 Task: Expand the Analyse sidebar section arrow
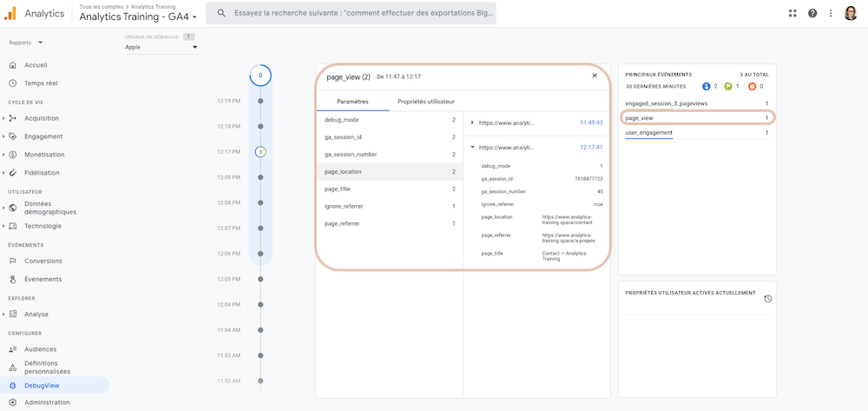pos(3,314)
